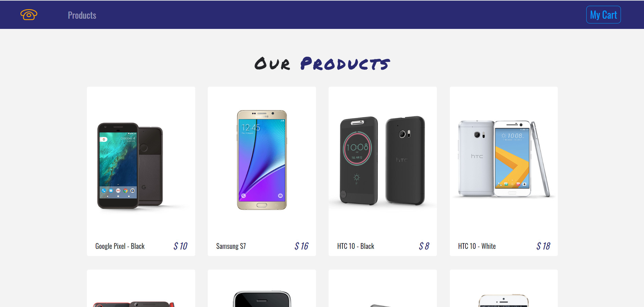Click the $ 10 price label
The image size is (644, 307).
[180, 246]
